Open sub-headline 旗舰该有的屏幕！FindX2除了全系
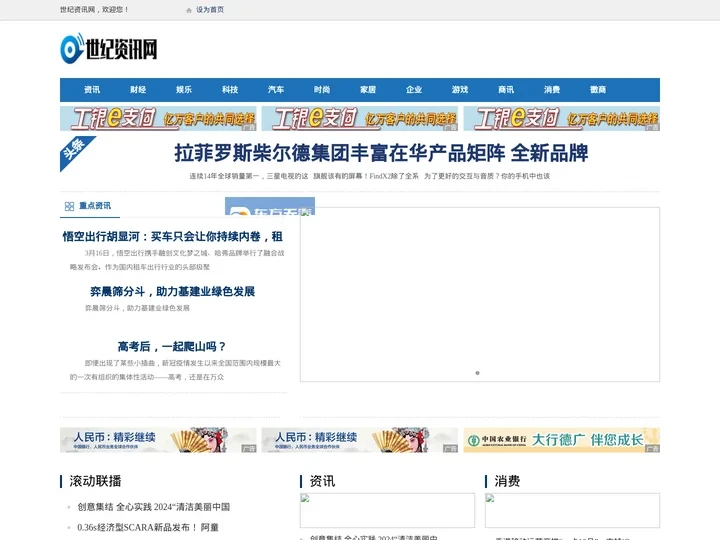Screen dimensions: 720x540 pyautogui.click(x=366, y=176)
